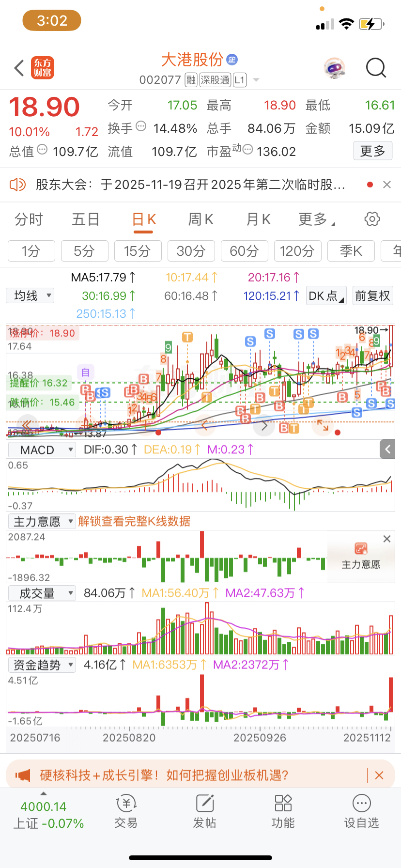Viewport: 401px width, 868px height.
Task: Open the 功能 functions tab
Action: click(283, 812)
